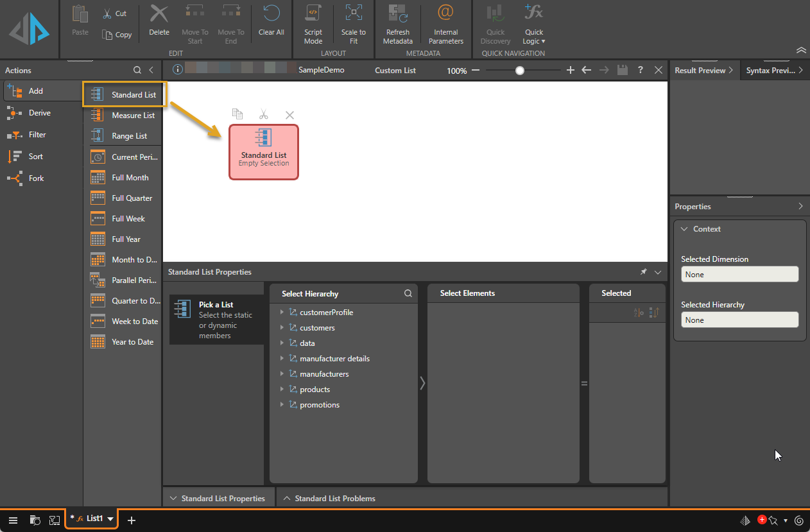Viewport: 810px width, 532px height.
Task: Zoom in with the plus button
Action: click(571, 71)
